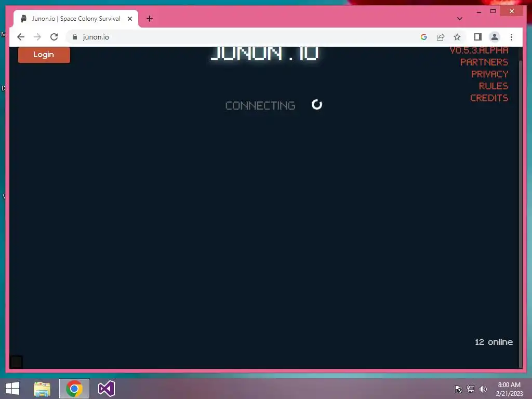The height and width of the screenshot is (399, 532).
Task: Minimize the Chrome window
Action: coord(478,11)
